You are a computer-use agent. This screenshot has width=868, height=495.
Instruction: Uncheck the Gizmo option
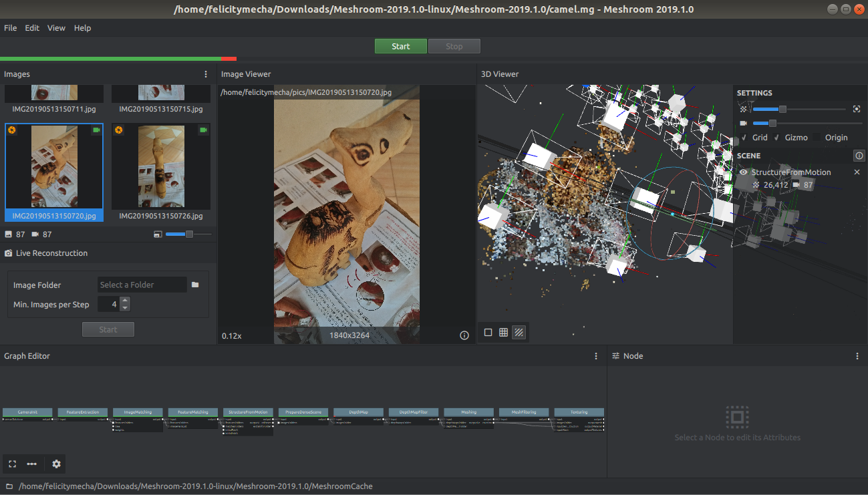point(777,138)
